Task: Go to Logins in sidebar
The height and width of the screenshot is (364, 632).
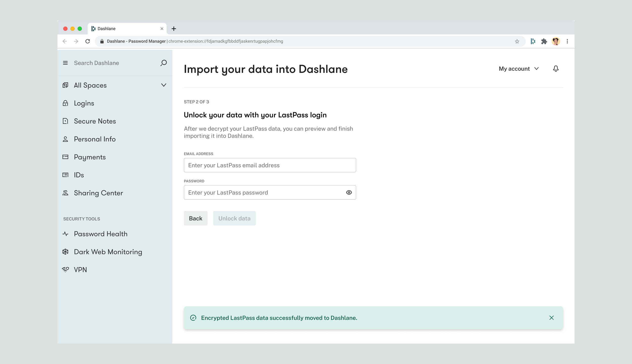Action: click(84, 103)
